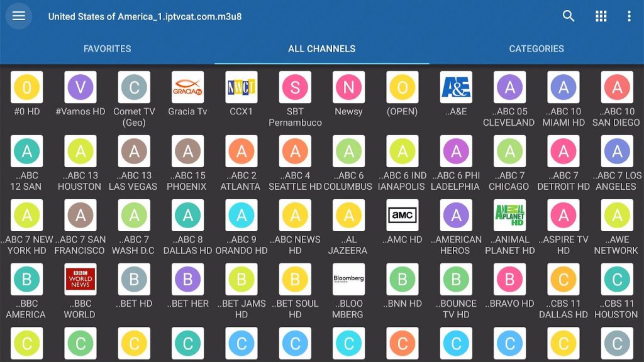Select BET Soul HD channel
Screen dimensions: 644x362
coord(295,280)
